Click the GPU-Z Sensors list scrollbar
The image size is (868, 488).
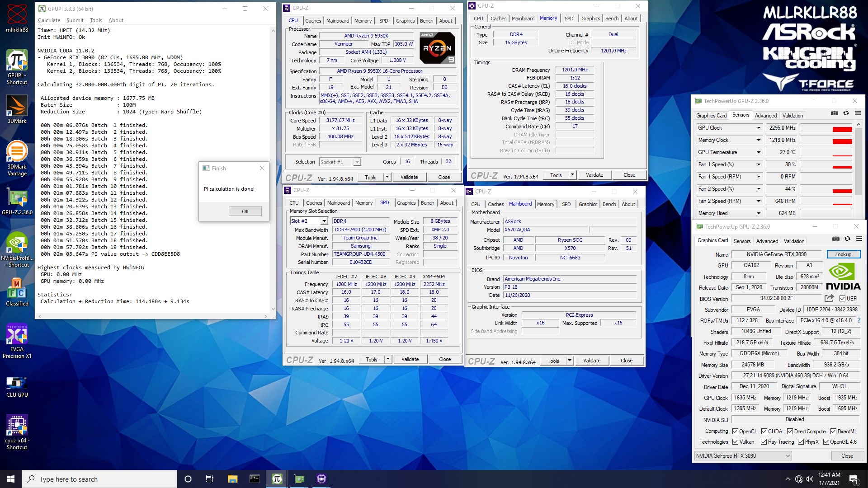(x=859, y=169)
